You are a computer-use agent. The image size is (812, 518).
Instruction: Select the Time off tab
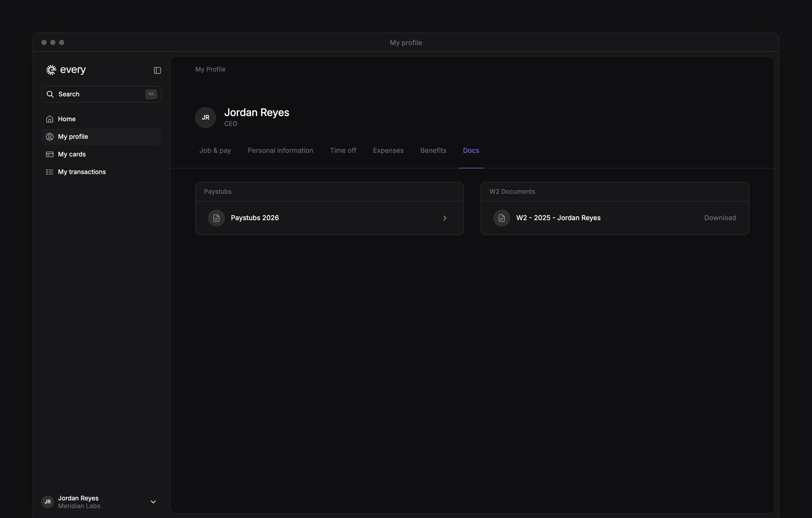343,150
